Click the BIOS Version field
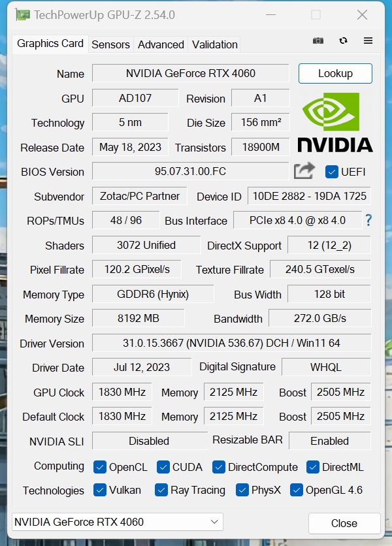The height and width of the screenshot is (546, 392). 190,172
